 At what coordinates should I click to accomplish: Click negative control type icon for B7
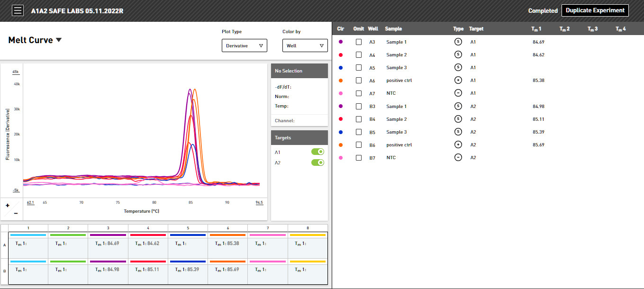[458, 157]
